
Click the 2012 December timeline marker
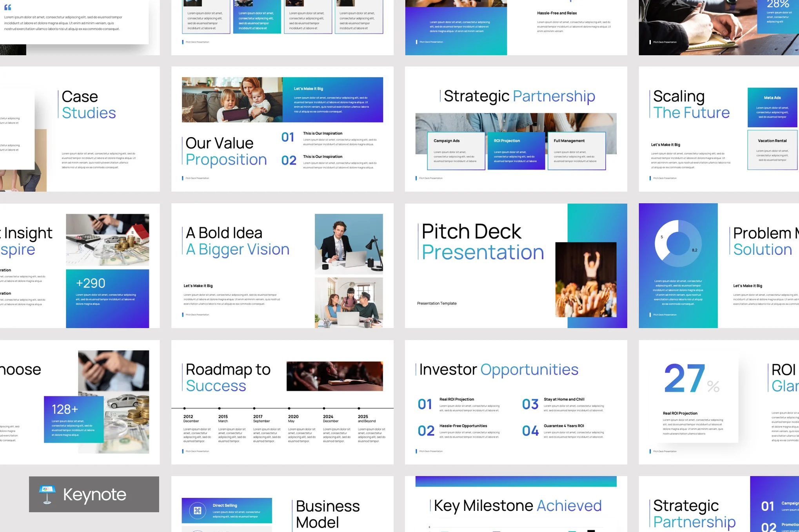point(185,409)
